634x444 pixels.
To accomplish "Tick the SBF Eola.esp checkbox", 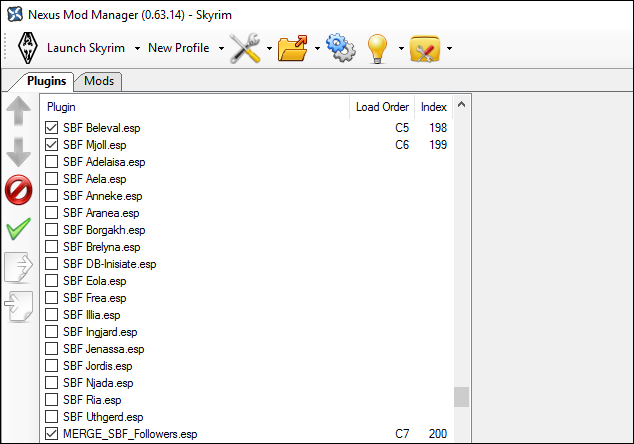I will pyautogui.click(x=51, y=281).
